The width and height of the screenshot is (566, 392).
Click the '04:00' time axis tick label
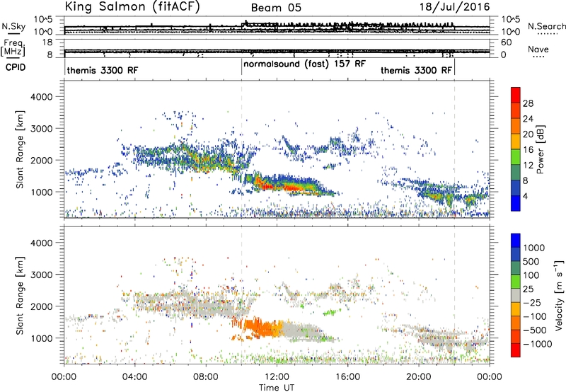[x=134, y=377]
